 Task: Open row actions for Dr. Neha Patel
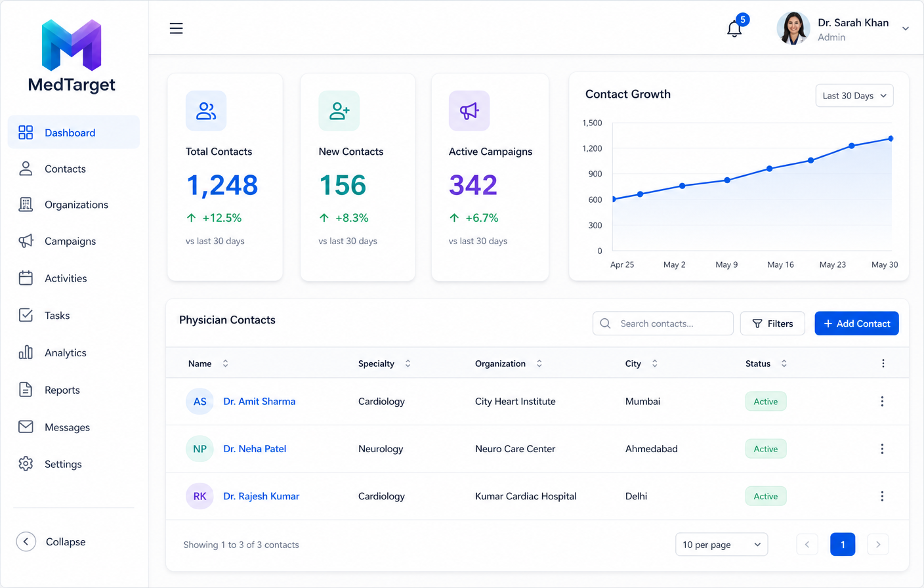point(882,449)
